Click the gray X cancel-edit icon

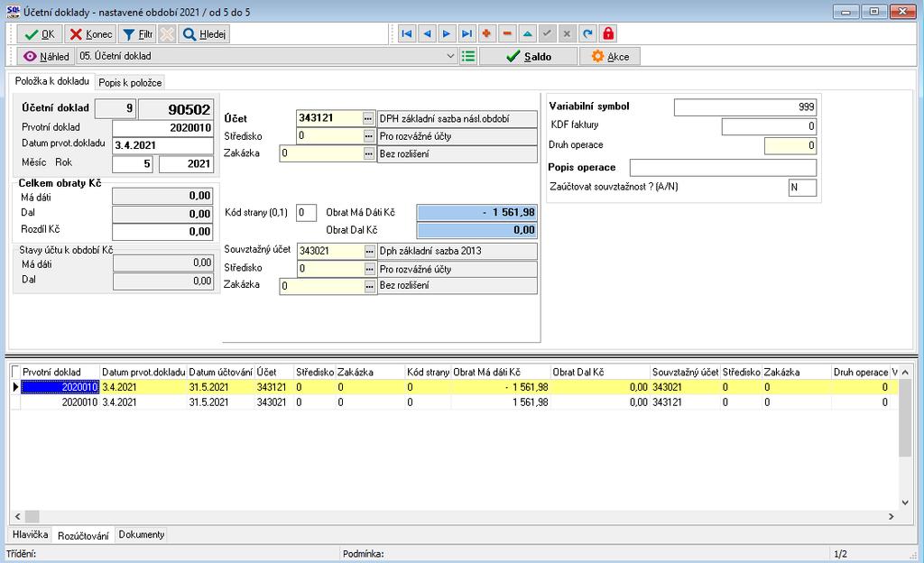pos(567,33)
